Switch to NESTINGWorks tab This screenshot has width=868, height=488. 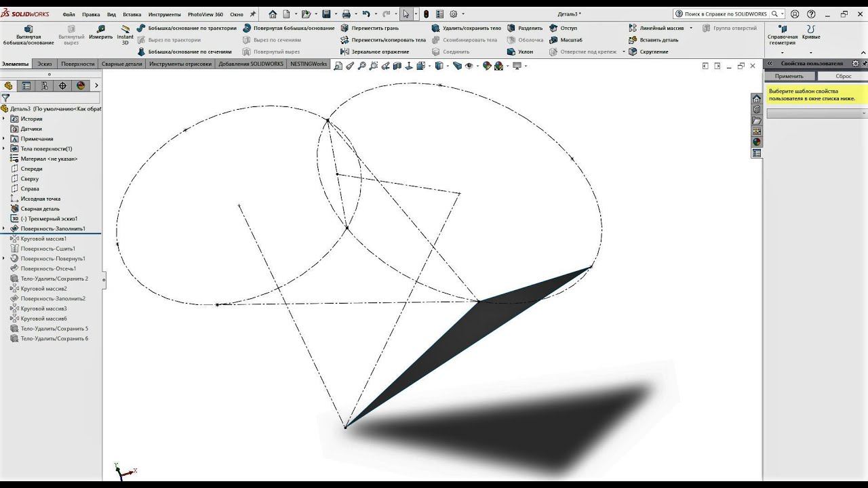[309, 64]
